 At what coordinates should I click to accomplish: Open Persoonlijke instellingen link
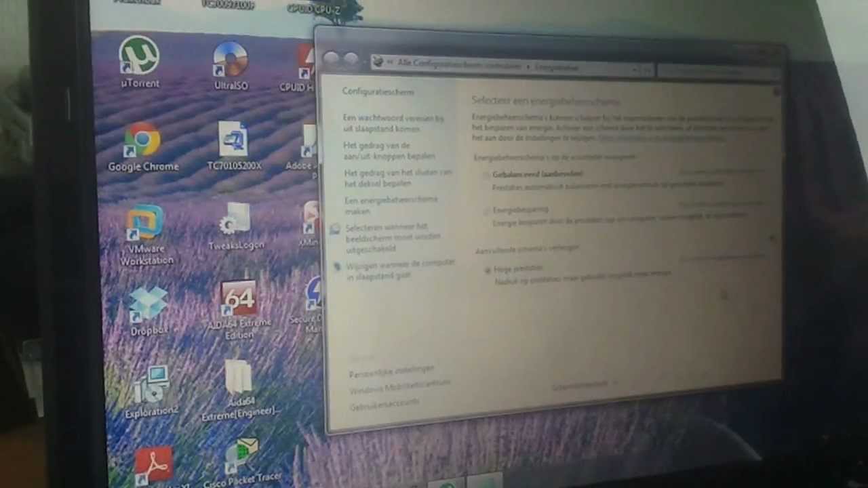[x=391, y=371]
